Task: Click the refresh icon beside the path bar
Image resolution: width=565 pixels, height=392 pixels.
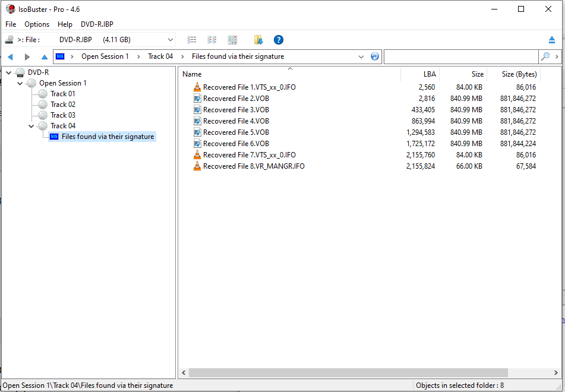Action: [375, 56]
